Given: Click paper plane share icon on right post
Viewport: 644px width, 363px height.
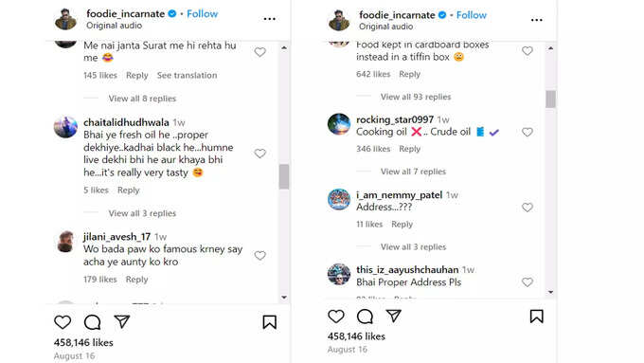Looking at the screenshot, I should (393, 316).
